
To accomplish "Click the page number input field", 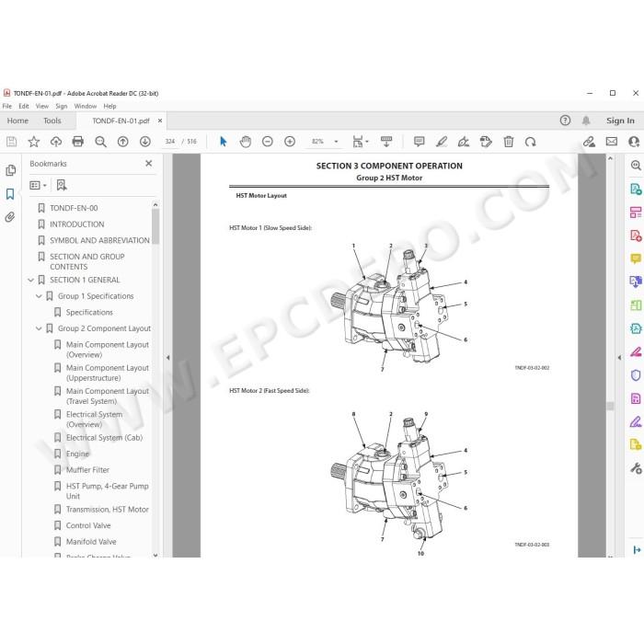I will (170, 142).
